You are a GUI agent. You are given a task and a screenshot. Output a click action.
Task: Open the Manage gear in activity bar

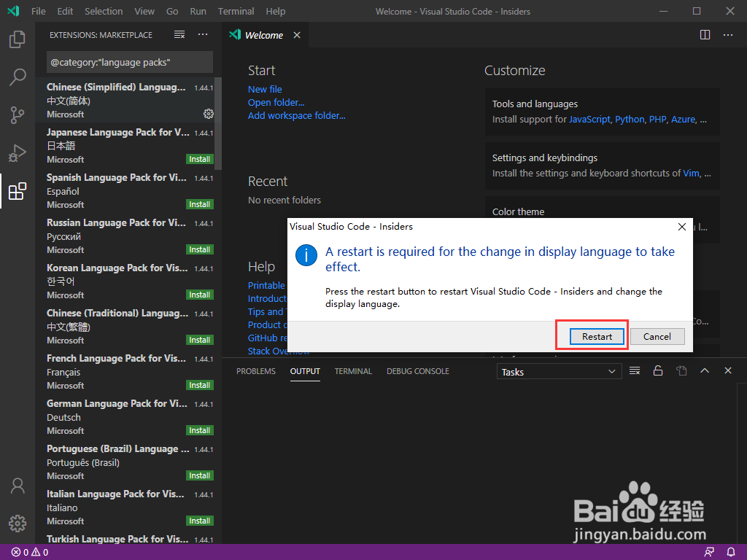(18, 524)
